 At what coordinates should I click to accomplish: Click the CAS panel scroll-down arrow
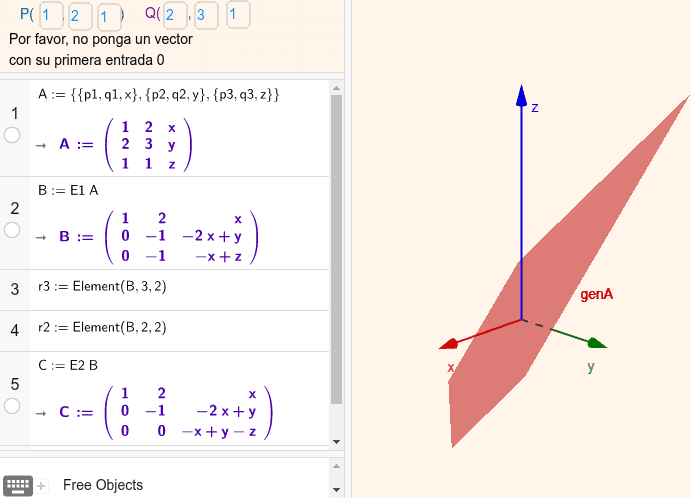pyautogui.click(x=337, y=441)
